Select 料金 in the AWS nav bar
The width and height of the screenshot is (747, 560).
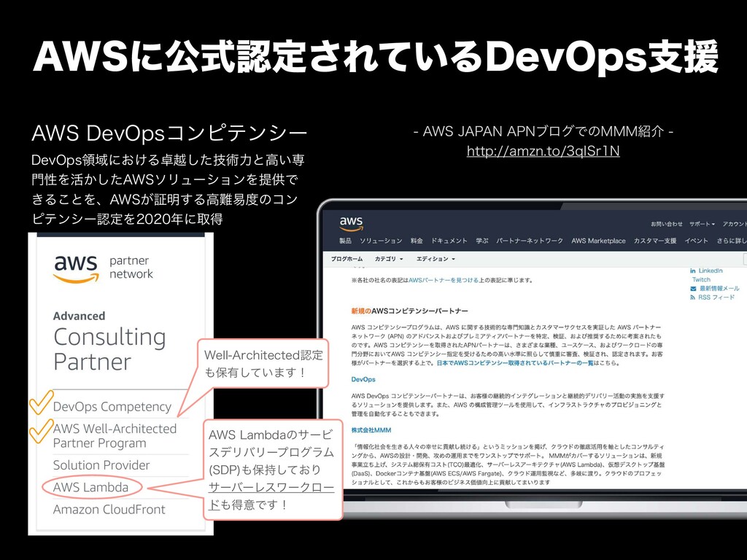pos(417,241)
